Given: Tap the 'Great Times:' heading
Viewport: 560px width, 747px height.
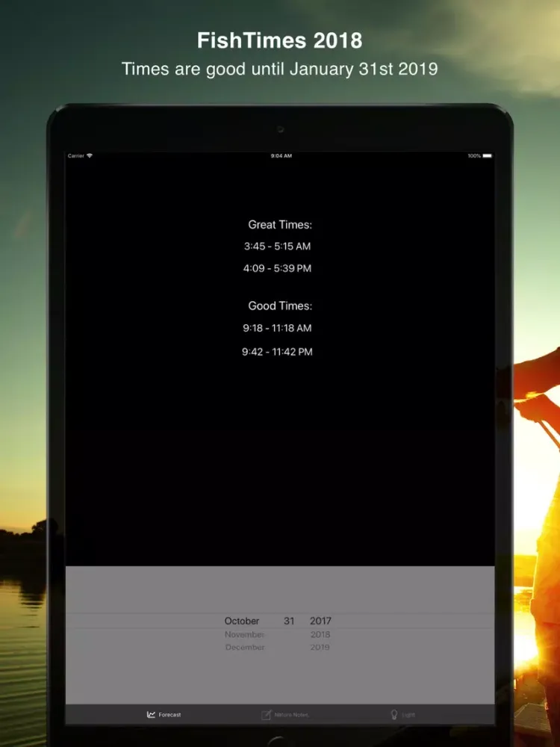Looking at the screenshot, I should coord(280,225).
